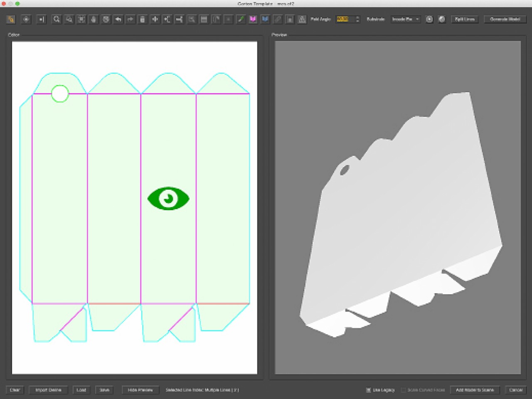Click the trash delete icon
Image resolution: width=532 pixels, height=399 pixels.
click(x=142, y=19)
